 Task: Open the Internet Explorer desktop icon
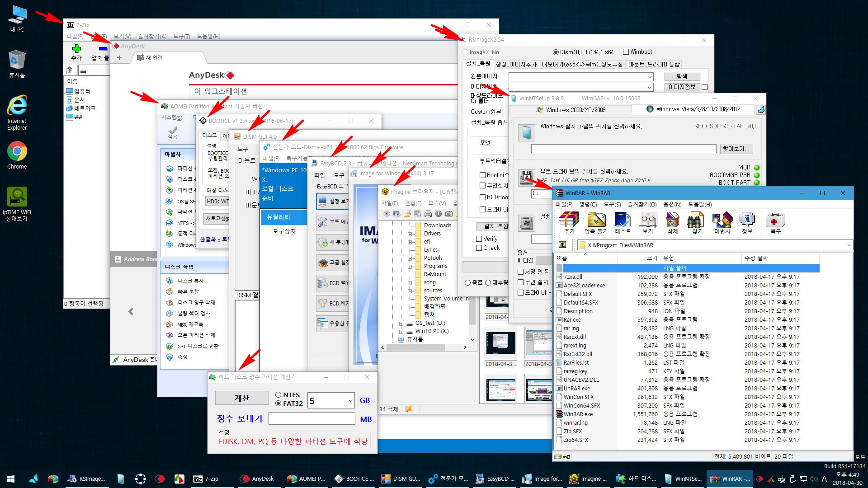[x=17, y=113]
